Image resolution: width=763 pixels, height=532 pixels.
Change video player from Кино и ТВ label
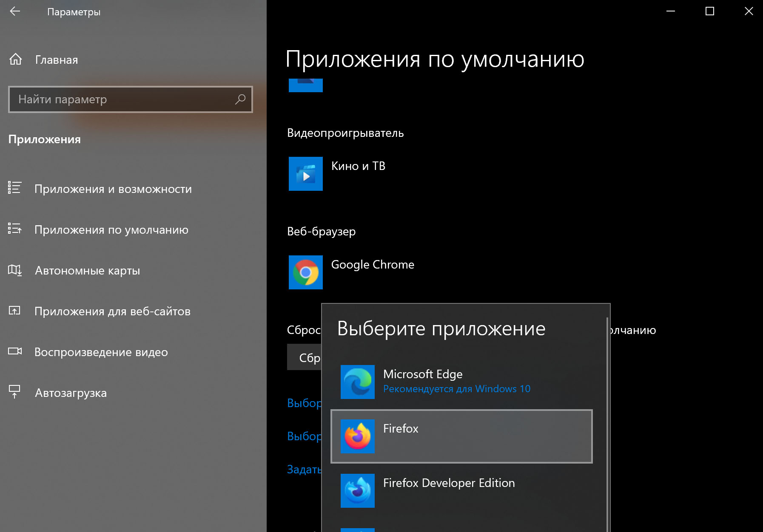coord(358,166)
